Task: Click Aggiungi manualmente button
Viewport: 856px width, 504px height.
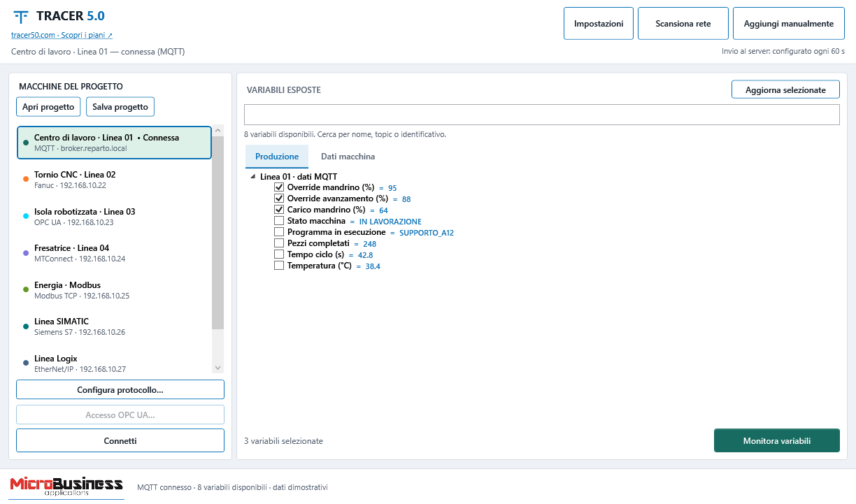Action: [x=789, y=24]
